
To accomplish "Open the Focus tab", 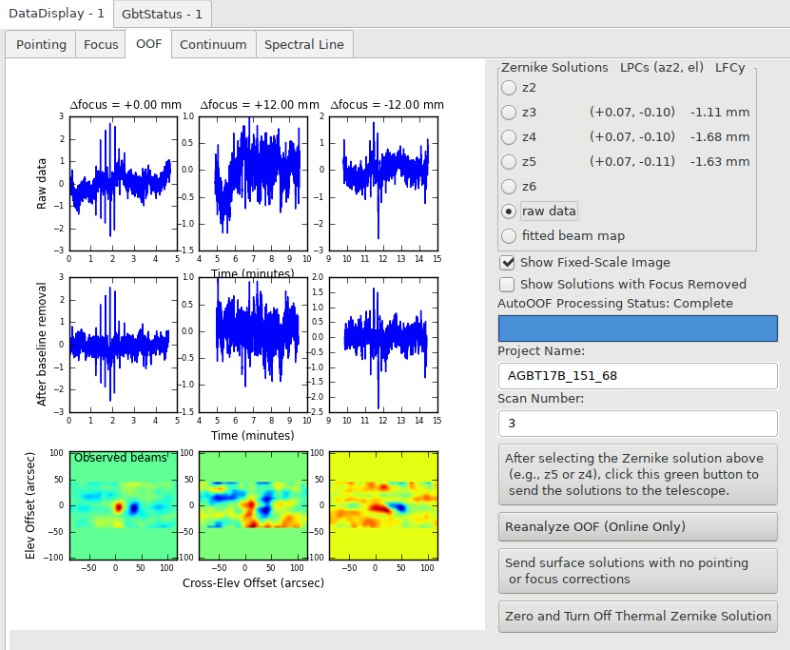I will (101, 45).
